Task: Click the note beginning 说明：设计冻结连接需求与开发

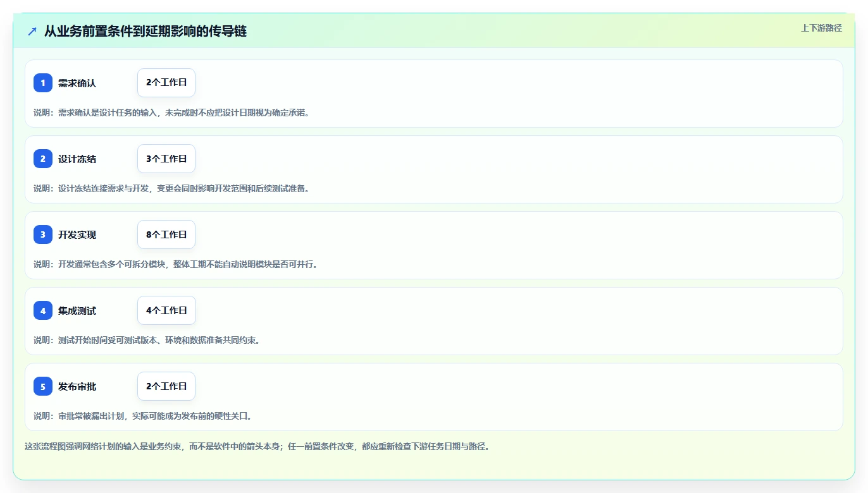Action: point(173,188)
